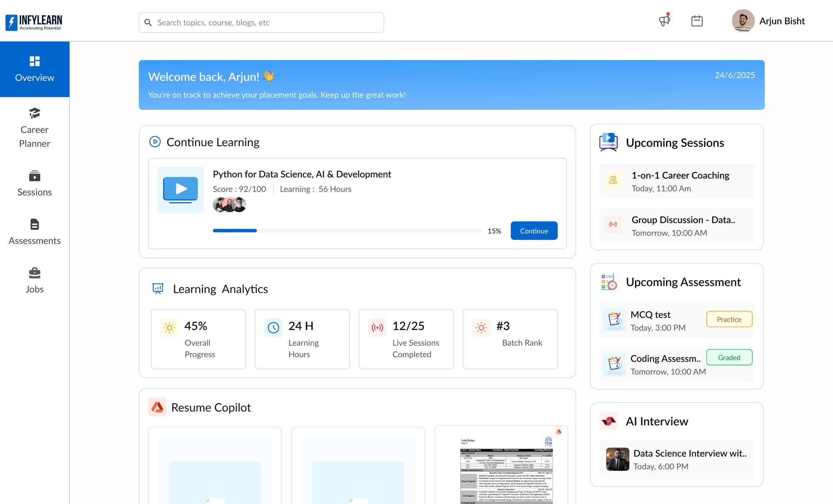Click the broadcast icon beside Live Sessions Completed
This screenshot has height=504, width=833.
(377, 328)
